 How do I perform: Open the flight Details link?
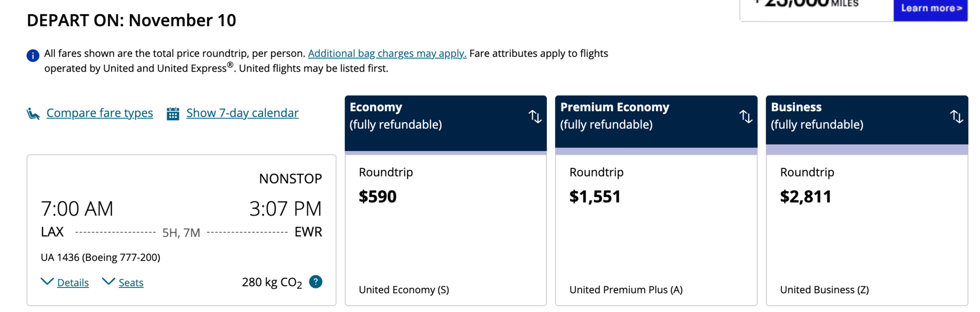coord(73,283)
